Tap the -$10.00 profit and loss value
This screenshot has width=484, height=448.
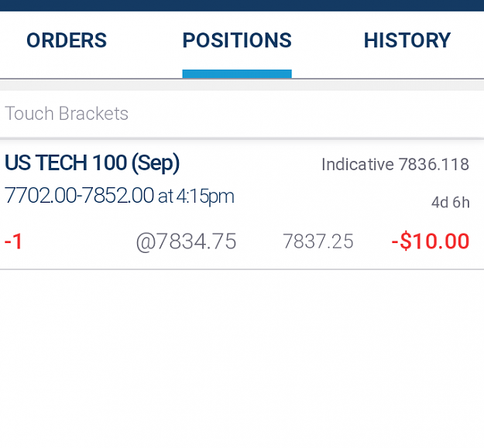(431, 241)
